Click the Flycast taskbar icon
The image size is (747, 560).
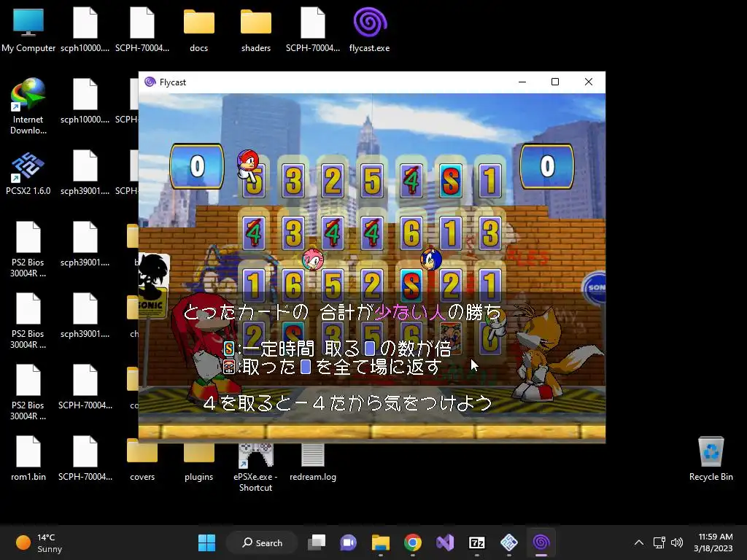click(x=541, y=542)
